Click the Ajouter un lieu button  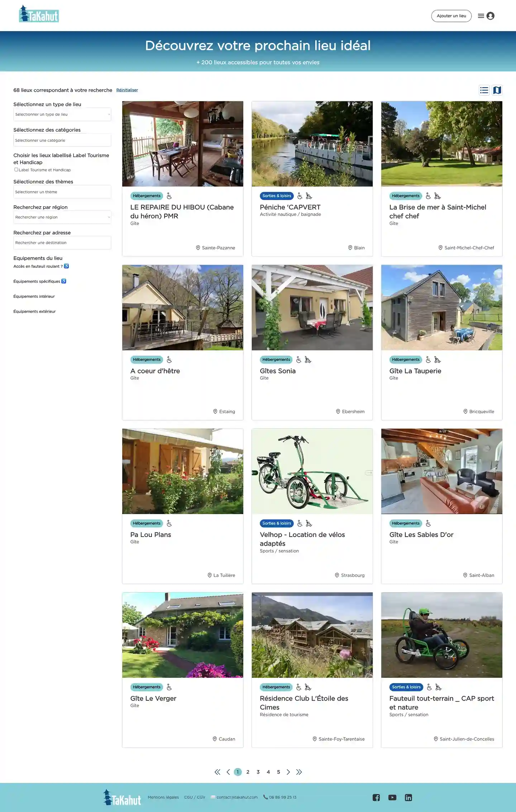click(x=451, y=16)
